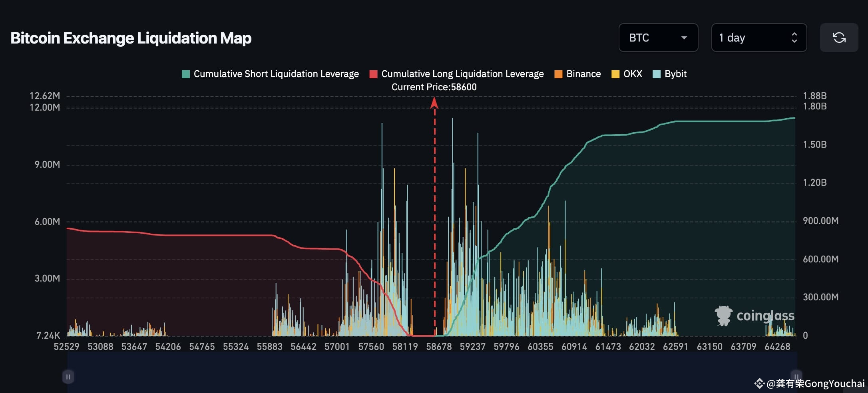Click the BTC dropdown caret arrow
Screen dimensions: 868x393
point(685,38)
